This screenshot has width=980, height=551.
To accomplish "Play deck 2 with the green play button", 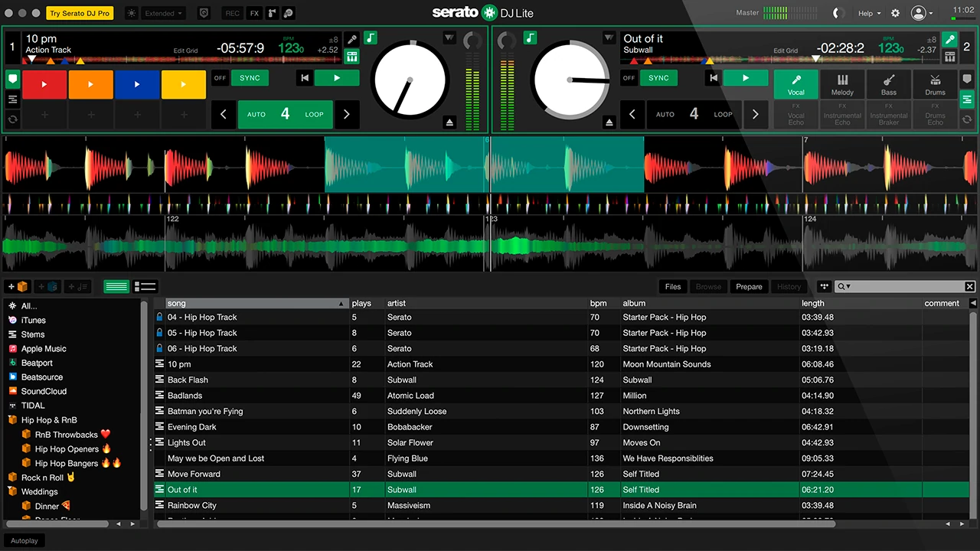I will tap(746, 78).
